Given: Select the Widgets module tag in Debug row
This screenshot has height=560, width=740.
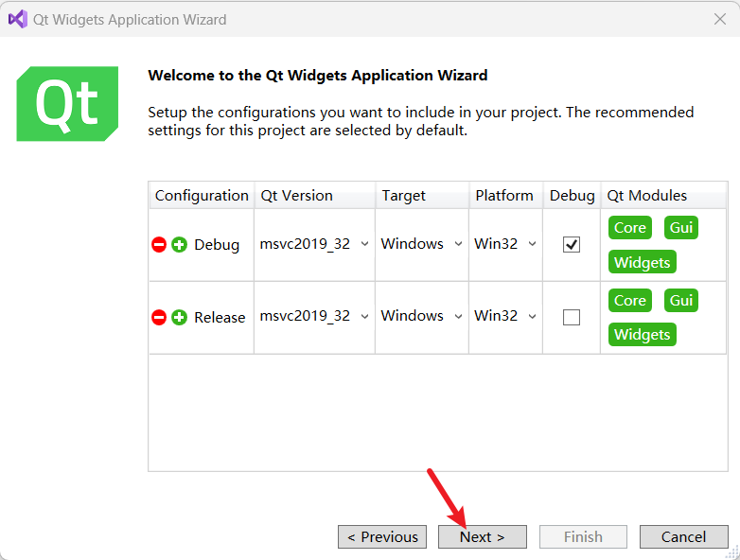Looking at the screenshot, I should 643,262.
